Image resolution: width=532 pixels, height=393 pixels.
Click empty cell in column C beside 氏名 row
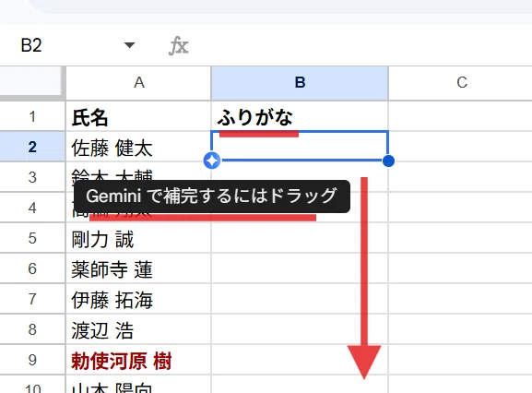point(460,116)
